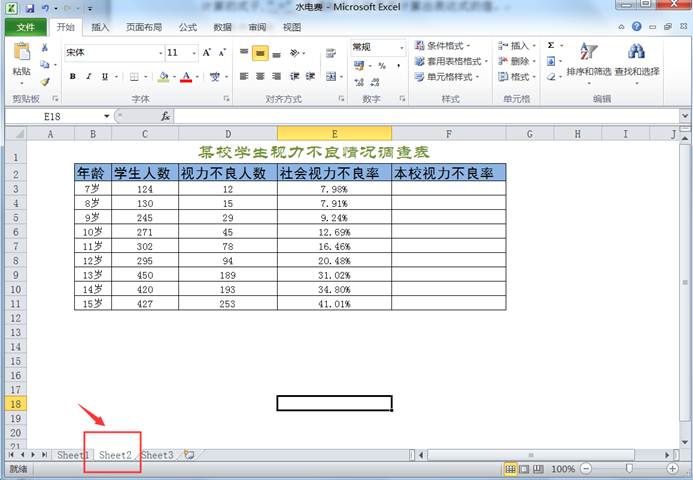Click the insert function fx icon
693x480 pixels.
[x=165, y=116]
